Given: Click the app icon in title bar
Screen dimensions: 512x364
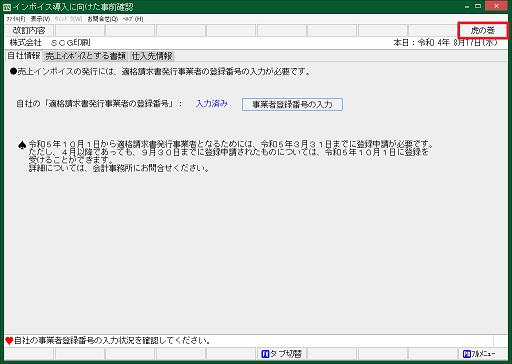Looking at the screenshot, I should click(x=6, y=7).
